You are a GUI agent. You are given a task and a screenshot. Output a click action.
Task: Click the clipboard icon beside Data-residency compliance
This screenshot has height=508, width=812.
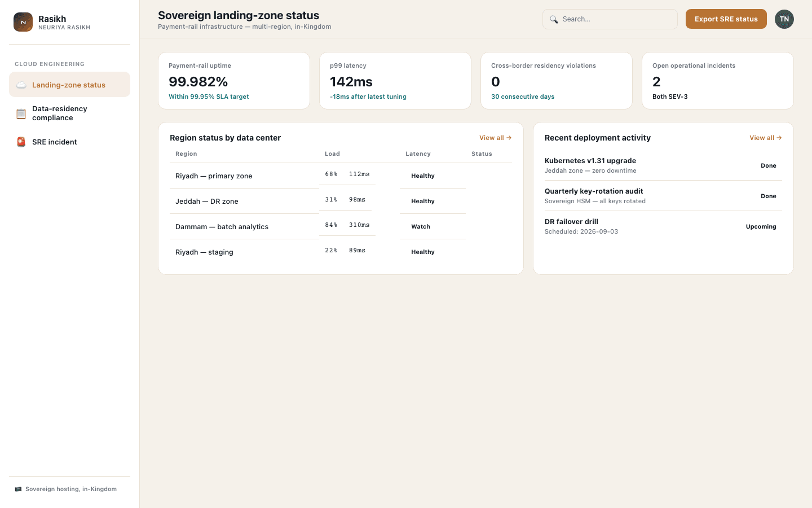pos(21,113)
